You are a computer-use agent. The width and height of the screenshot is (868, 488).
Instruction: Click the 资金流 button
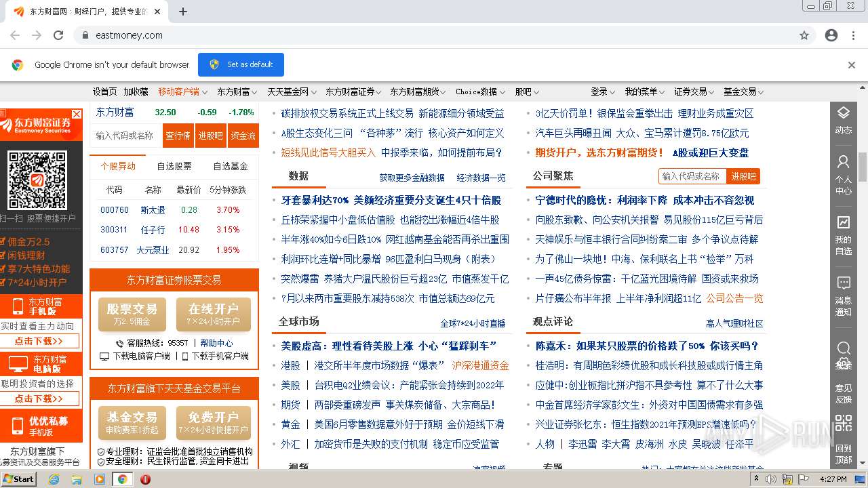click(243, 136)
